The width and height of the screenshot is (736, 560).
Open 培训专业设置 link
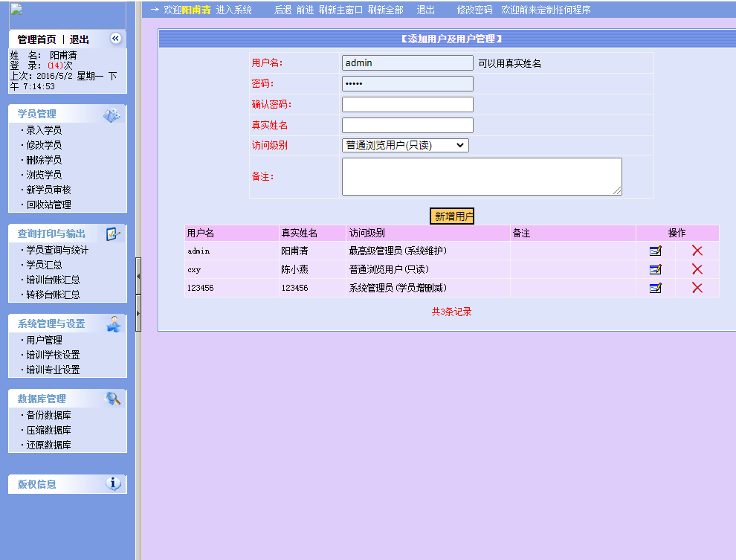[x=53, y=370]
